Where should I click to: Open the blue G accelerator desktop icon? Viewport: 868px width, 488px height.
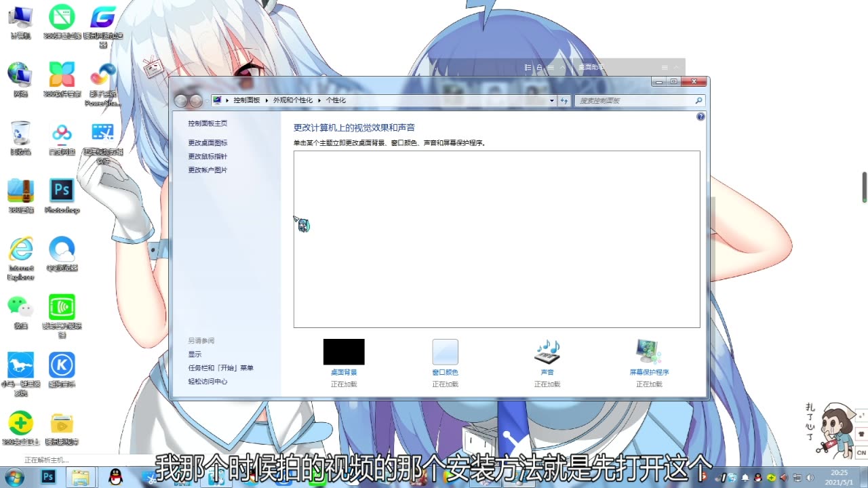coord(103,26)
